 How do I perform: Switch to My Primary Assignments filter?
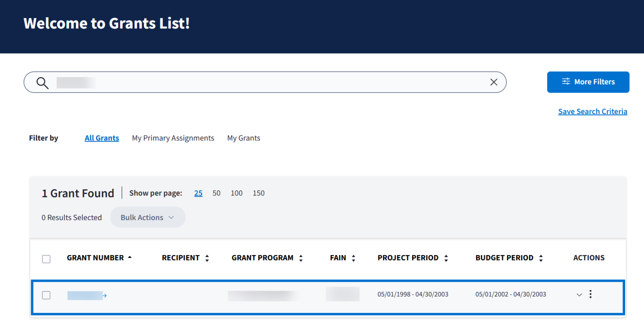[x=173, y=138]
